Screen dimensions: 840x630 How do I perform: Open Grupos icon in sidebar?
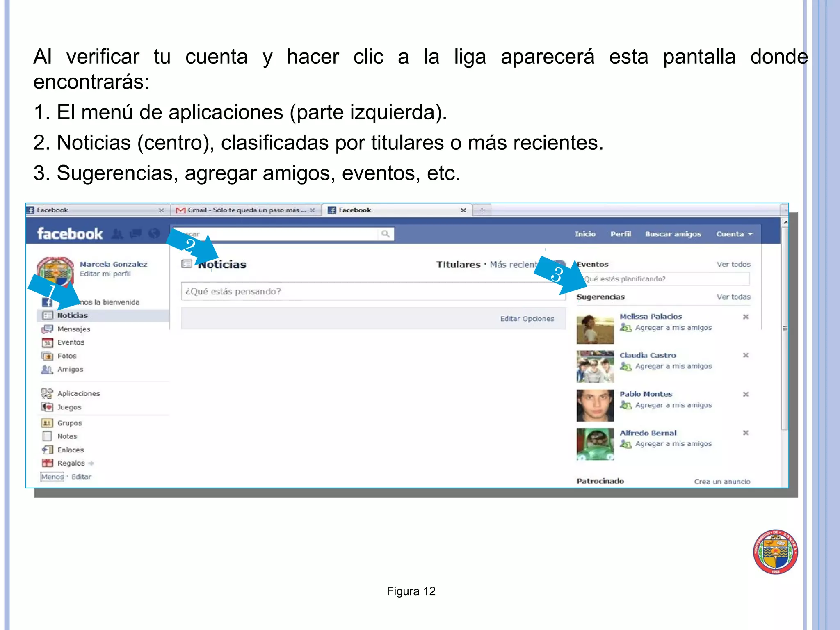[47, 423]
